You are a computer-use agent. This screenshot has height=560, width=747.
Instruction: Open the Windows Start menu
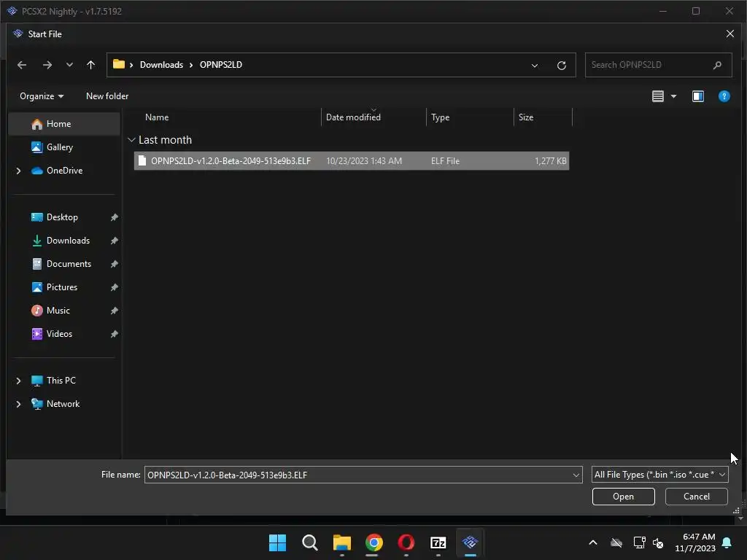277,542
